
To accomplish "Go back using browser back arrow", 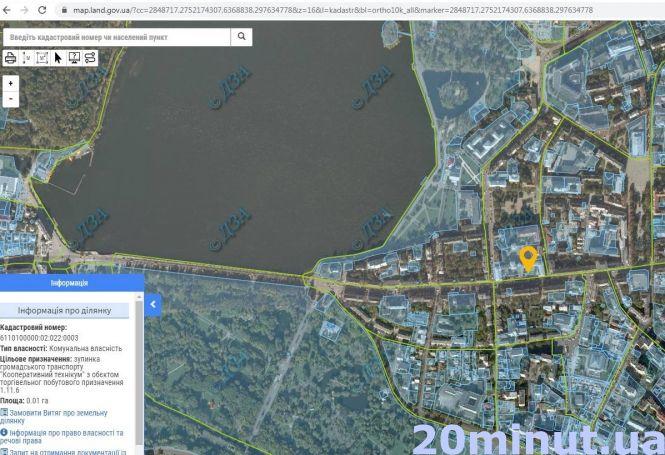I will tap(8, 9).
